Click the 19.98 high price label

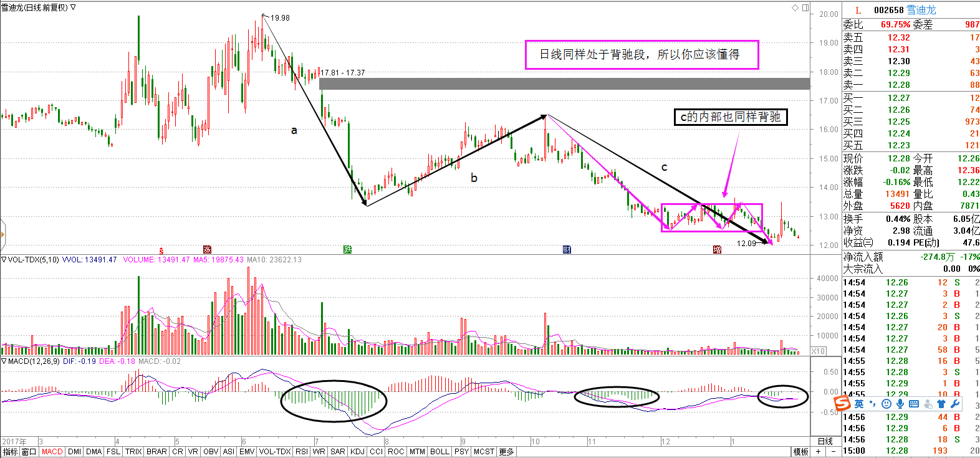[280, 17]
